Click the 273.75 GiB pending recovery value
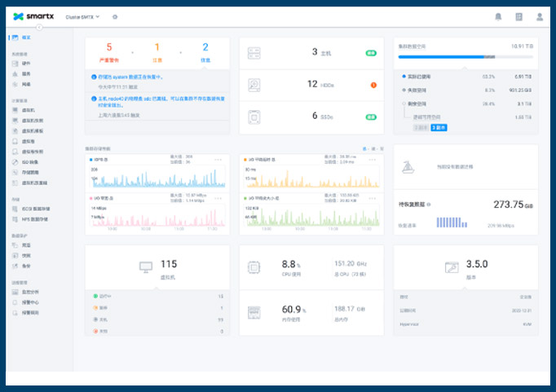Viewport: 556px width, 392px height. point(513,205)
